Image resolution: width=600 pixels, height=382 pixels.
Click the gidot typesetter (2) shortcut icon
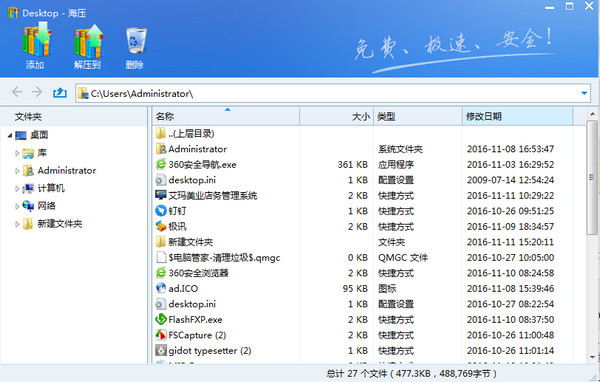[x=161, y=350]
